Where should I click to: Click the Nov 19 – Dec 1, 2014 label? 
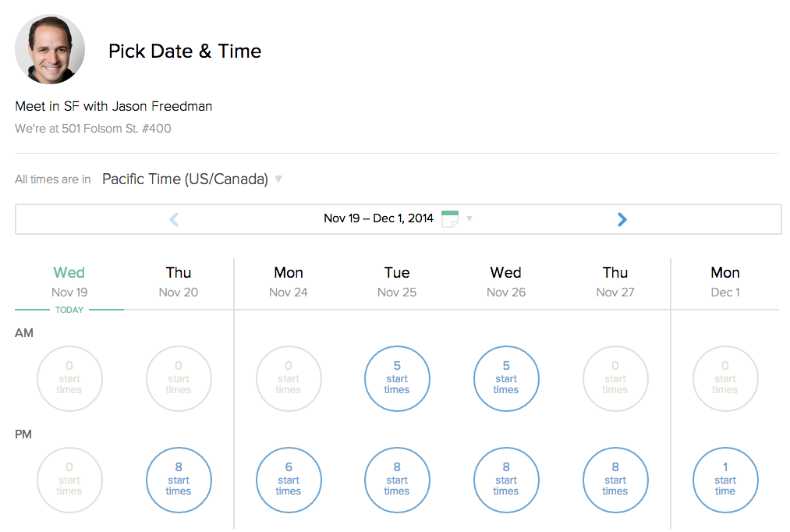click(378, 218)
